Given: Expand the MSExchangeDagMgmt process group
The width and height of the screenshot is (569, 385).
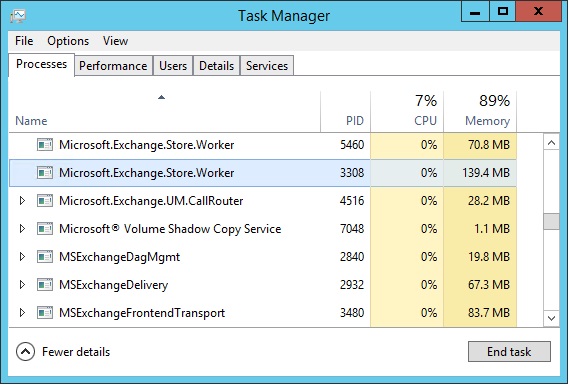Looking at the screenshot, I should tap(22, 257).
